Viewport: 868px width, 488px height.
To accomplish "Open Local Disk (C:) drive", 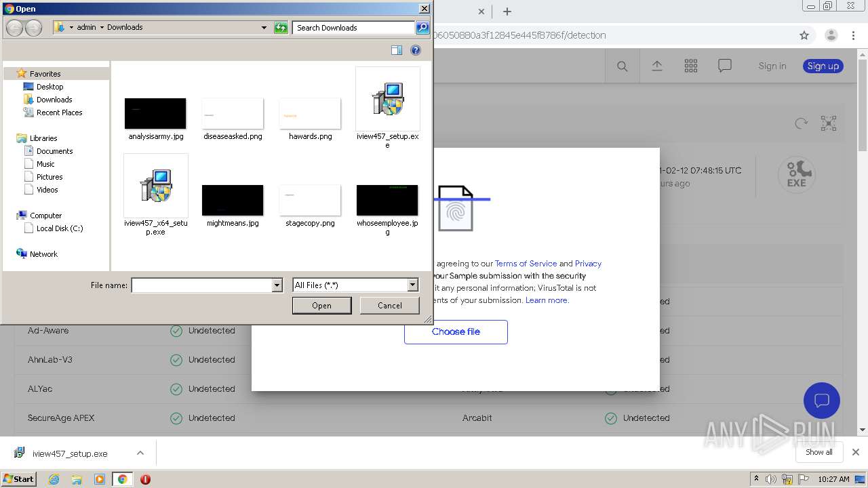I will pyautogui.click(x=60, y=228).
